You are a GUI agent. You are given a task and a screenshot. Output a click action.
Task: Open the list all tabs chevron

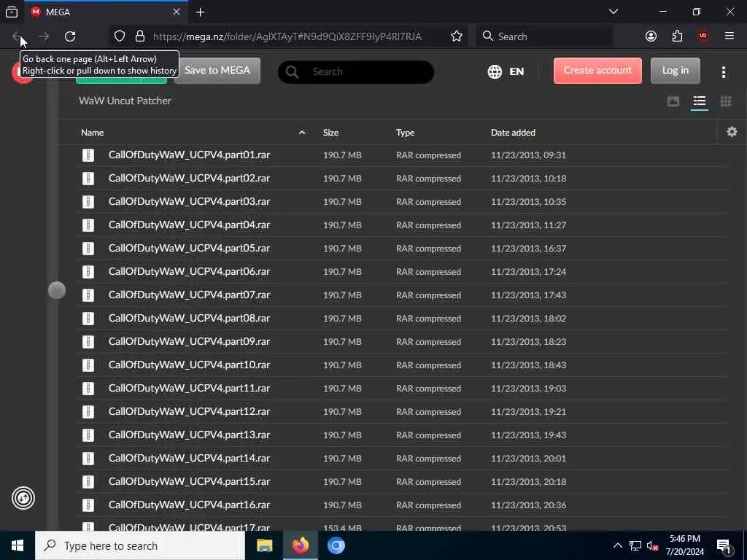pos(613,12)
